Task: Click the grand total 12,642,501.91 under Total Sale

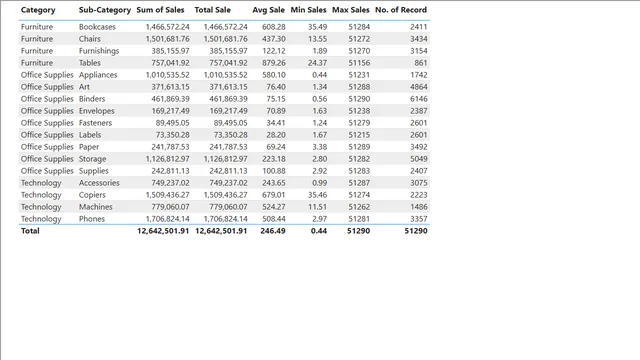Action: coord(221,231)
